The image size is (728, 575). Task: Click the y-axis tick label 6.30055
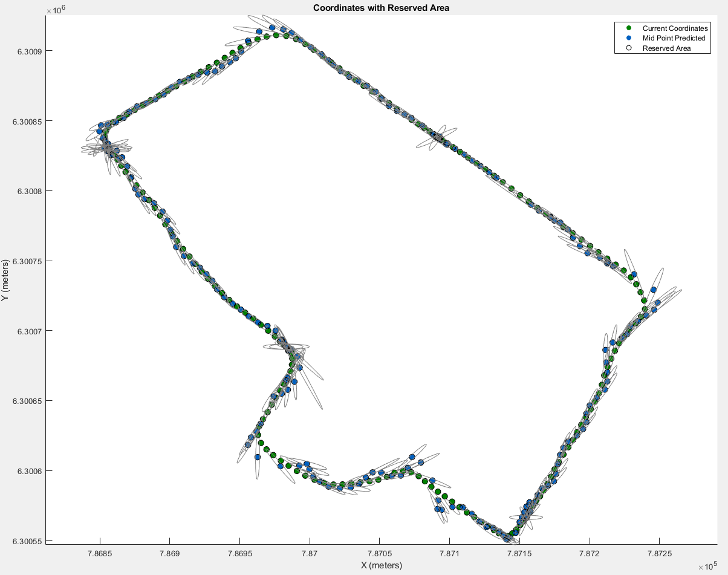[26, 541]
